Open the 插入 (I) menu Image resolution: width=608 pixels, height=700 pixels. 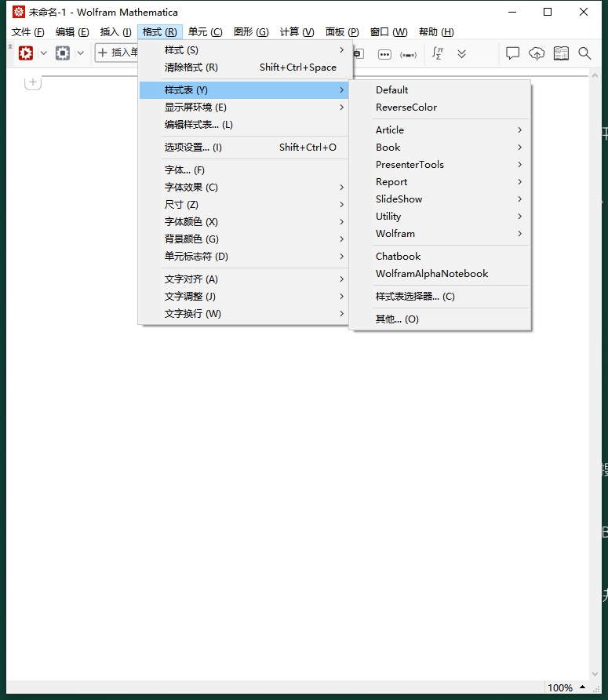(115, 31)
